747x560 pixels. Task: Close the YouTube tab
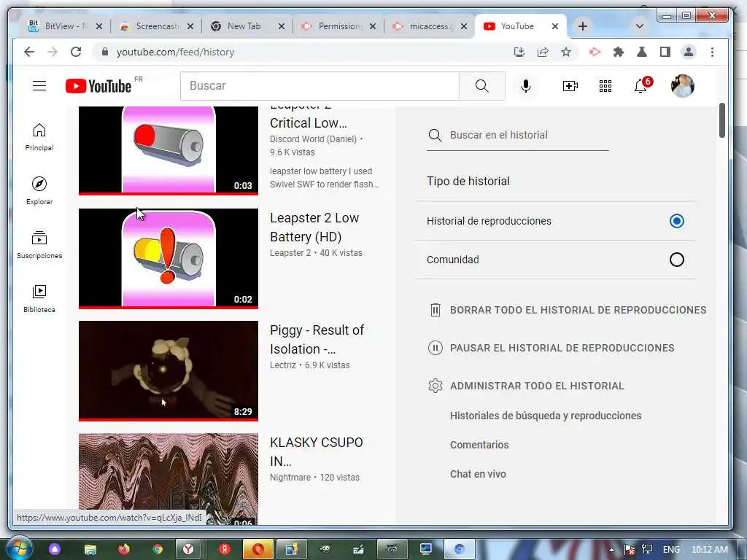[x=555, y=27]
